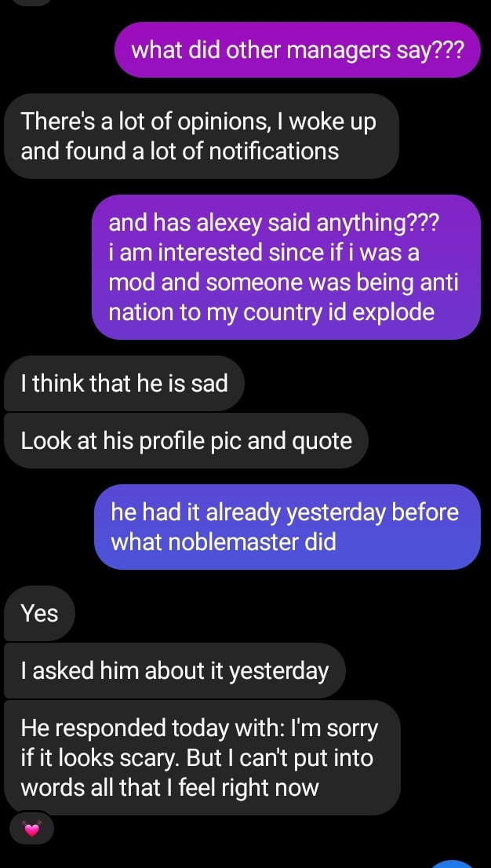Tap the "He responded today with" message bubble
491x868 pixels.
pyautogui.click(x=202, y=757)
